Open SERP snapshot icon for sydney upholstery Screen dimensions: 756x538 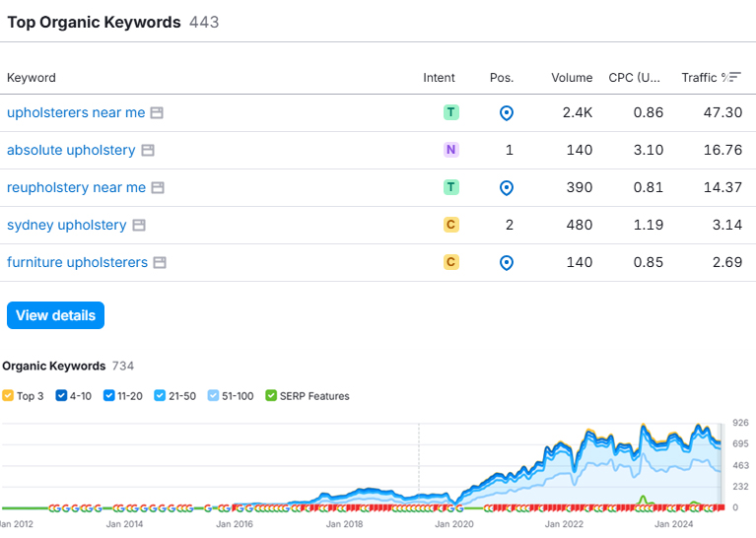139,225
